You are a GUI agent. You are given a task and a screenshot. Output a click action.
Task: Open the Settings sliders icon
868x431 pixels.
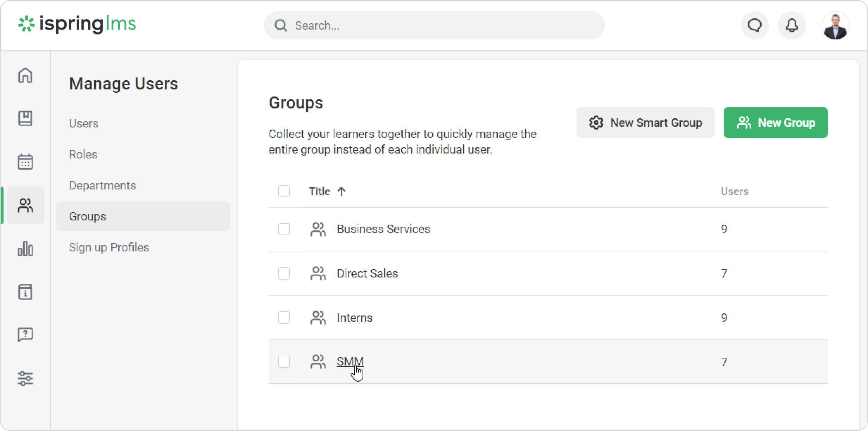[25, 378]
